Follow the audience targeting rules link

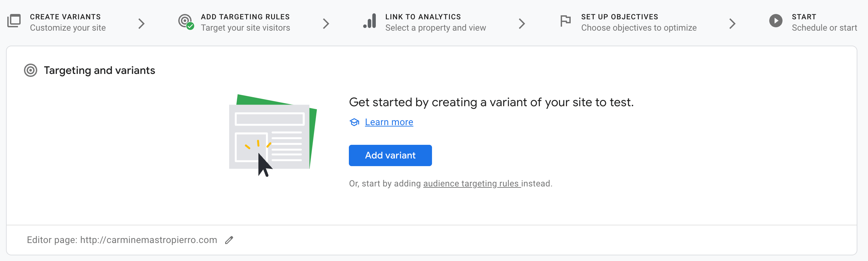(472, 184)
